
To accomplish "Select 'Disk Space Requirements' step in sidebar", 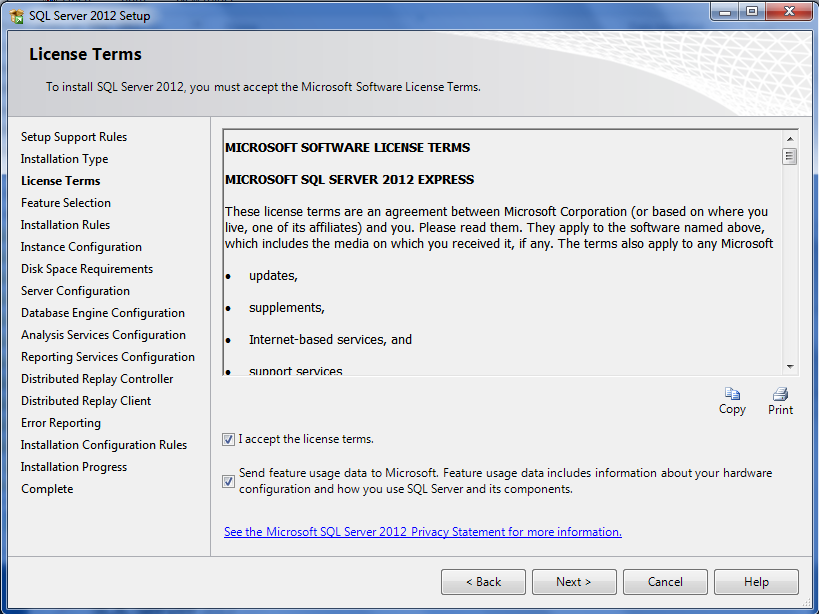I will point(87,269).
